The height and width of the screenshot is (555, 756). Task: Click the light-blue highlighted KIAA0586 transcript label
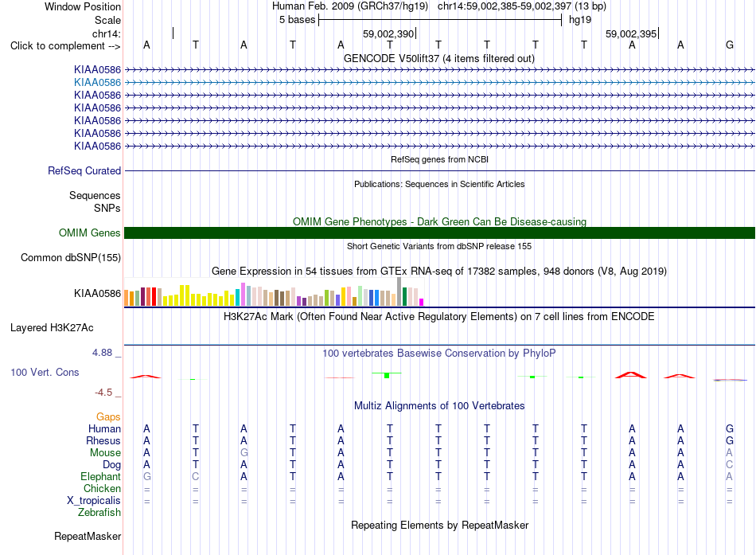[x=97, y=83]
